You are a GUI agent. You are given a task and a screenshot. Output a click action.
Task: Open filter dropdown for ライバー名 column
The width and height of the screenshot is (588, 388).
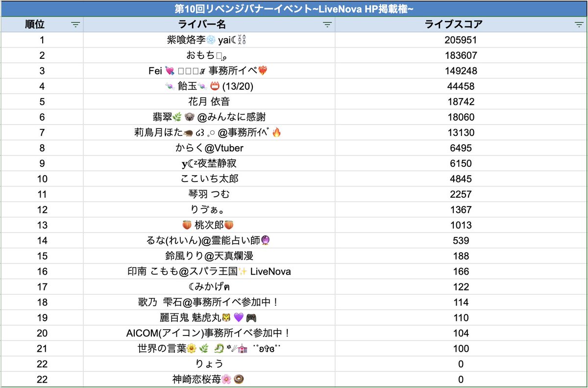tap(327, 25)
